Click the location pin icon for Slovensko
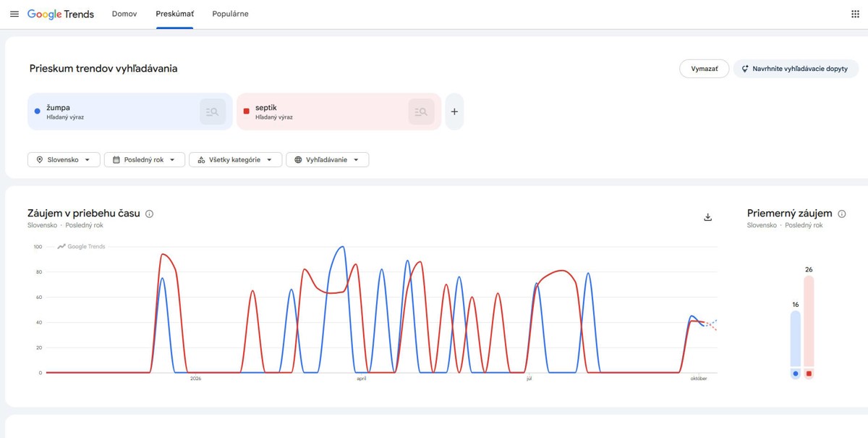The width and height of the screenshot is (868, 438). coord(40,160)
